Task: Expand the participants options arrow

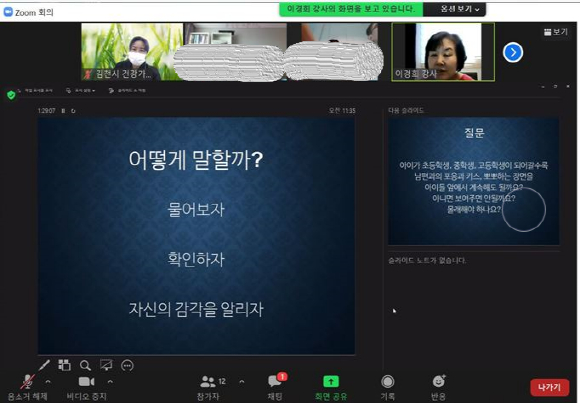Action: [242, 381]
